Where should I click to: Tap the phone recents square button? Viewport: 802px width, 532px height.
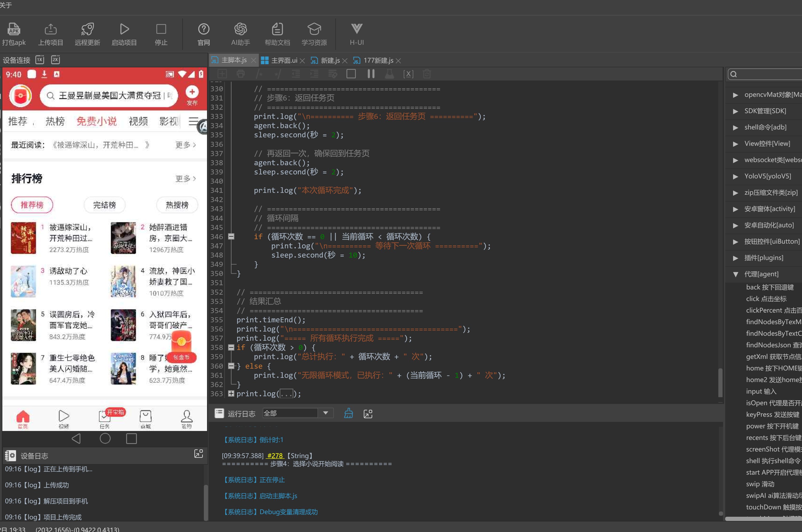[132, 438]
